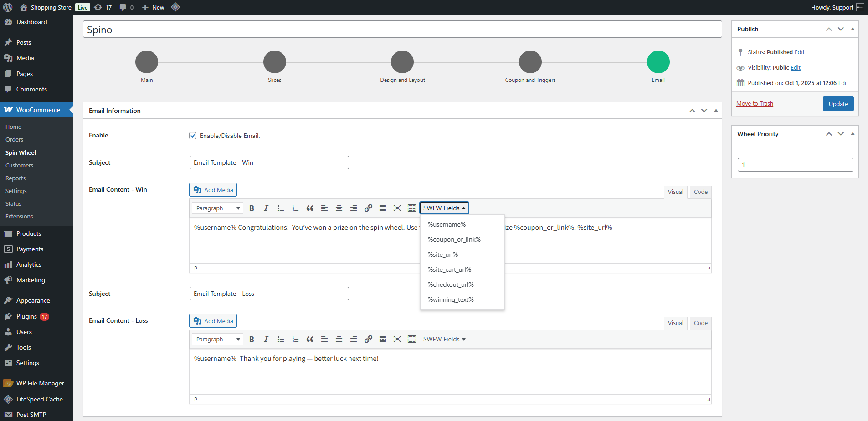
Task: Switch Win editor to Code tab
Action: click(x=700, y=192)
